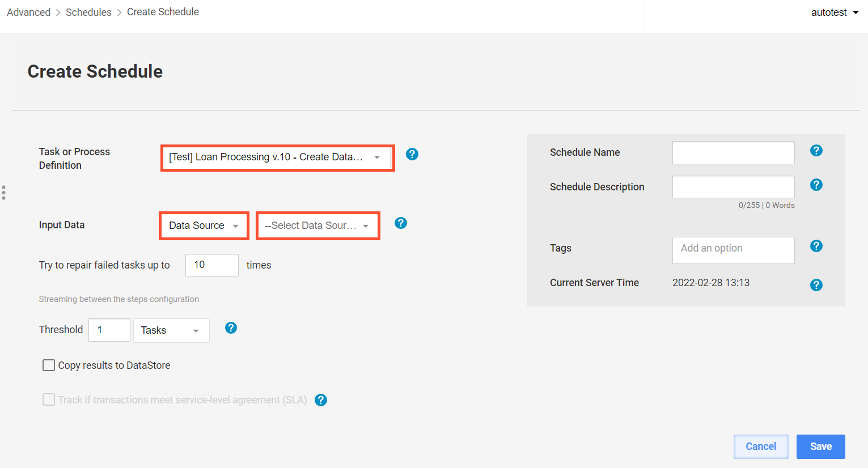Click help icon next to Threshold Tasks dropdown
868x468 pixels.
(231, 327)
